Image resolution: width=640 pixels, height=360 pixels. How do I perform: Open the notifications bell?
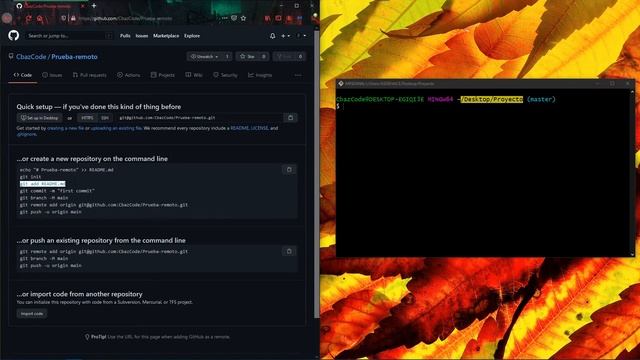[272, 36]
